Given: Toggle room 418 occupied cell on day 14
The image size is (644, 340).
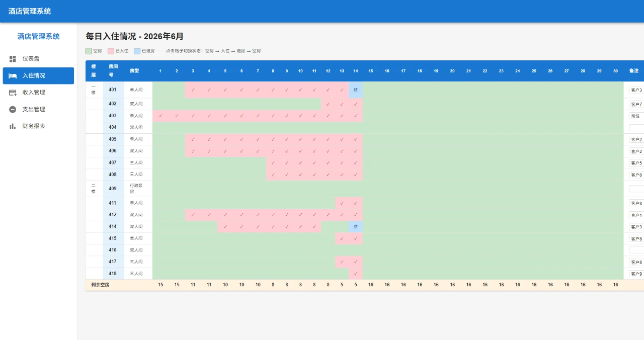Looking at the screenshot, I should tap(356, 274).
